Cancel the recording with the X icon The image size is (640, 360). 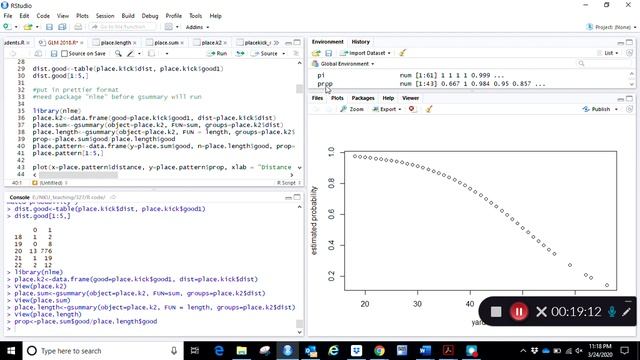tap(541, 312)
